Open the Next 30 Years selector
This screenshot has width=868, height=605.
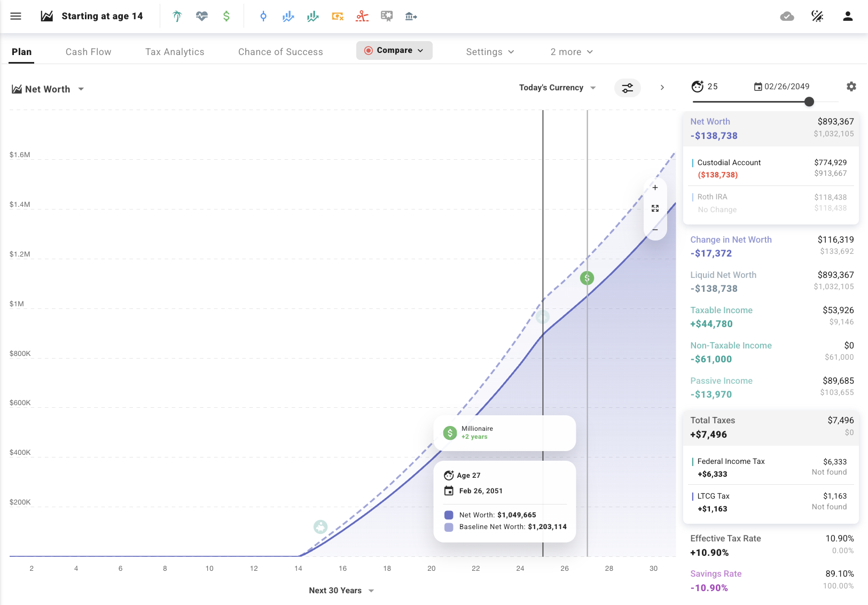click(341, 591)
